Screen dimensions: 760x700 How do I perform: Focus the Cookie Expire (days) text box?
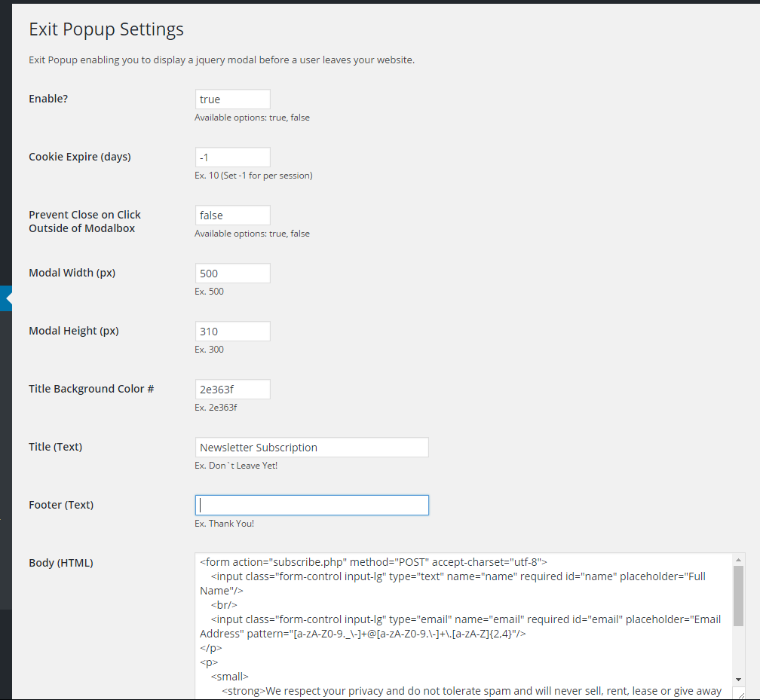click(232, 157)
